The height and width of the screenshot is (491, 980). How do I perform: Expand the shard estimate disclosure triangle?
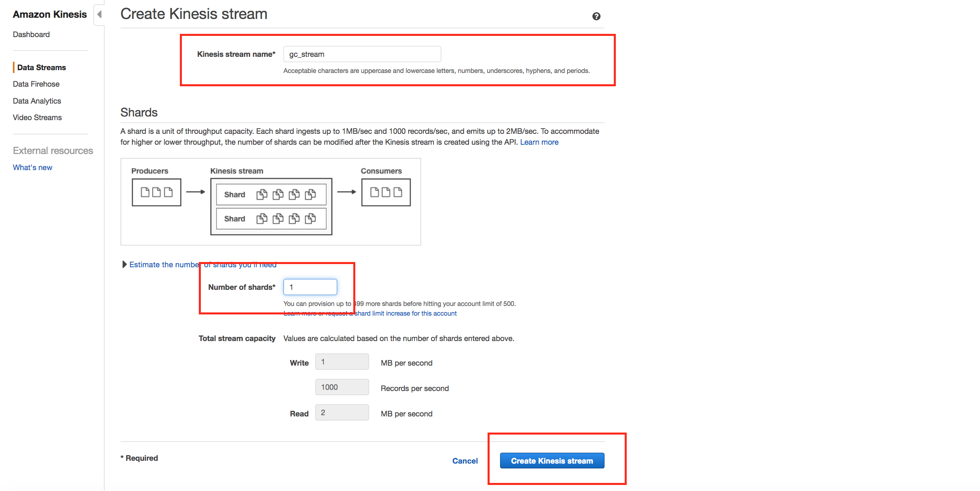pos(125,264)
